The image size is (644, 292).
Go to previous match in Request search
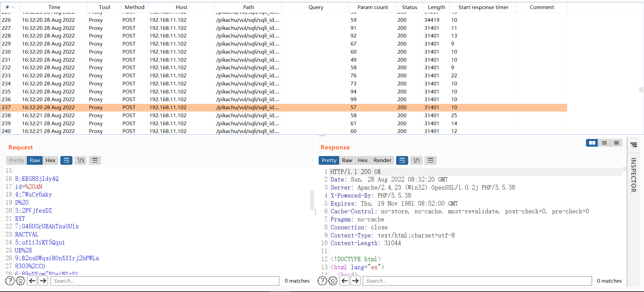tap(32, 281)
